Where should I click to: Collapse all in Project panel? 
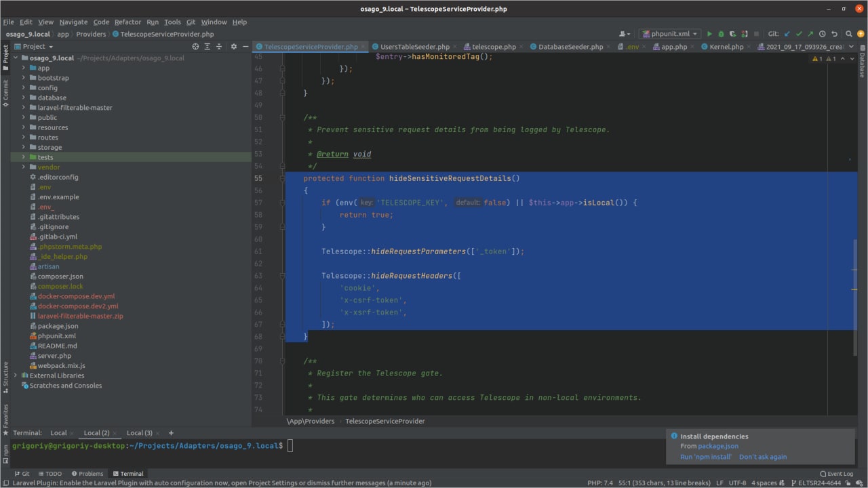218,47
